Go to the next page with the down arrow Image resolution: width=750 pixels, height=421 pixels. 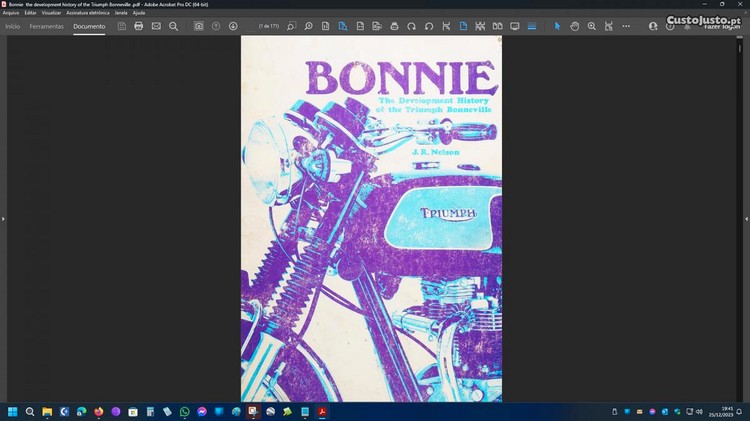[233, 26]
